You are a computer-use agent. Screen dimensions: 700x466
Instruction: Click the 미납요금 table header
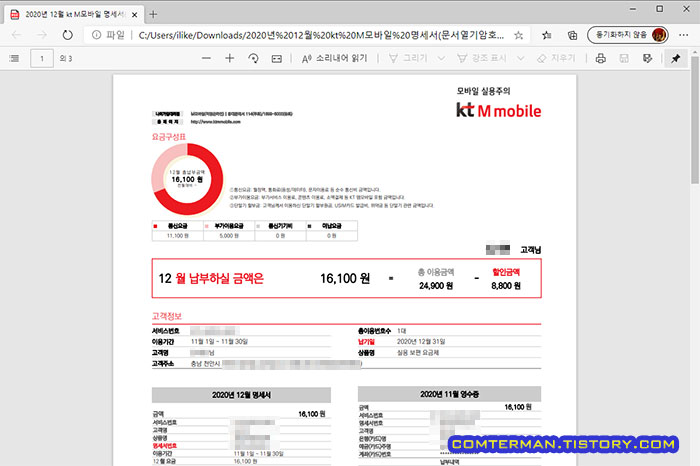332,226
